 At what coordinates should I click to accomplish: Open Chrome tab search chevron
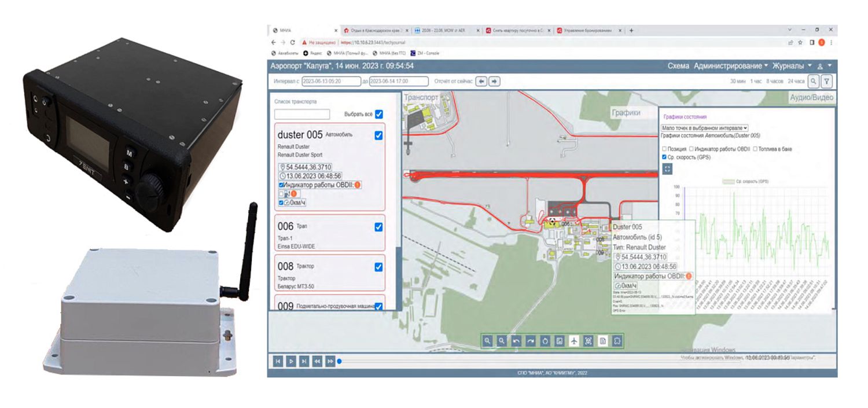pyautogui.click(x=790, y=30)
